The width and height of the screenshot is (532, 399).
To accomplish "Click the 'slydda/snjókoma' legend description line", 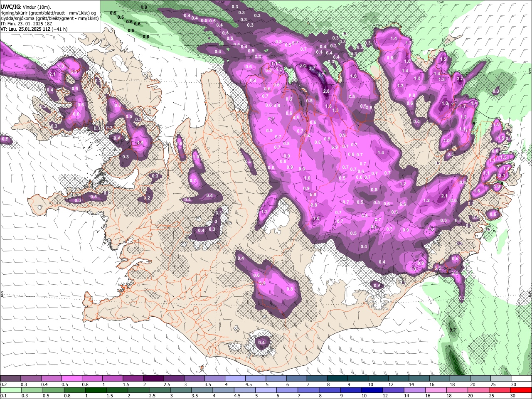I will (49, 18).
